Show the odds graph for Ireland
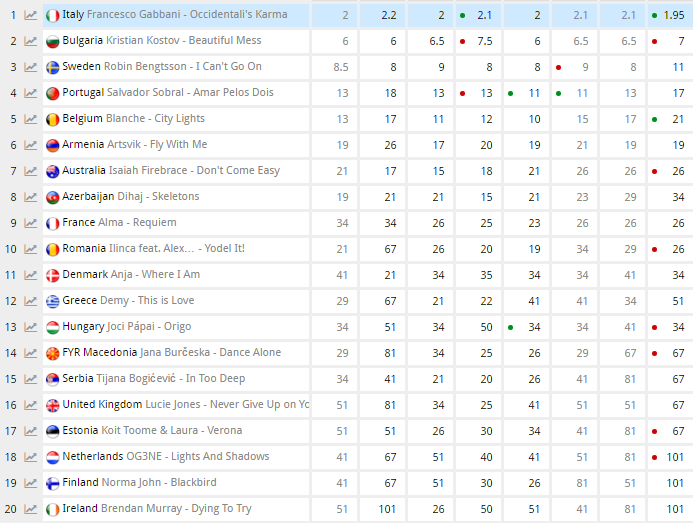 coord(31,509)
